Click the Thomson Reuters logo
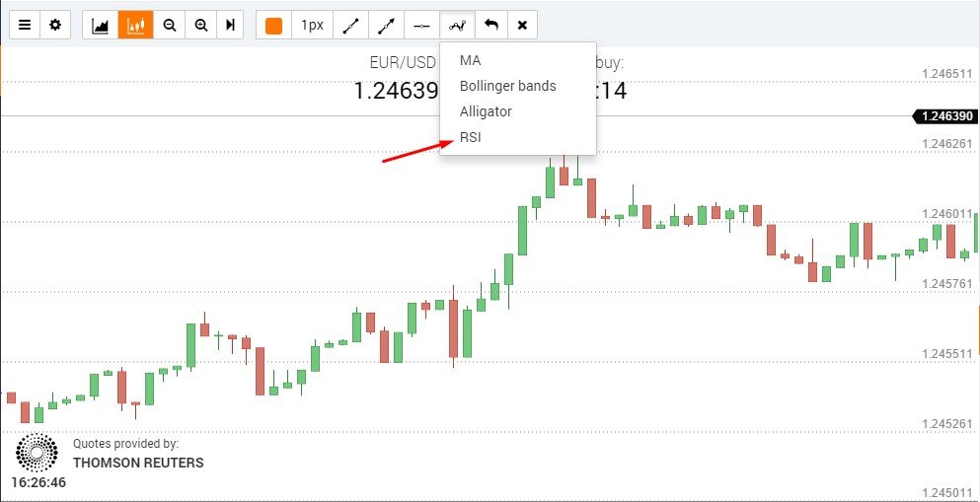 pyautogui.click(x=37, y=452)
